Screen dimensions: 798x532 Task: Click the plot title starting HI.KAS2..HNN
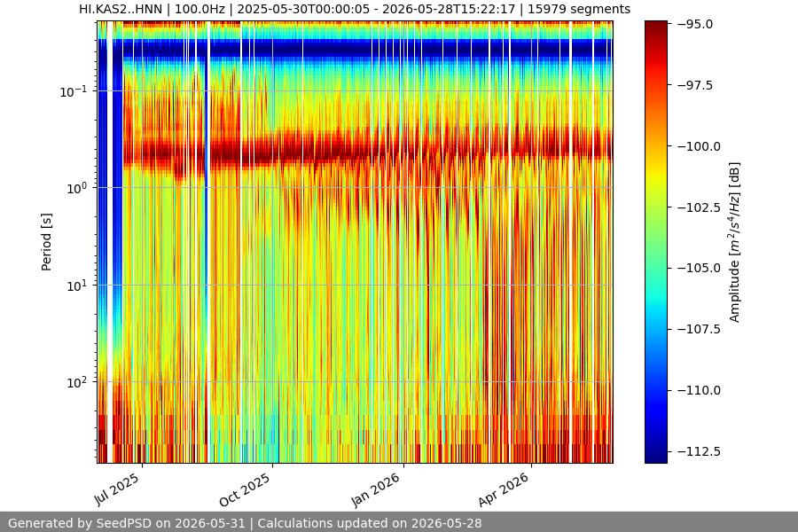pyautogui.click(x=355, y=9)
